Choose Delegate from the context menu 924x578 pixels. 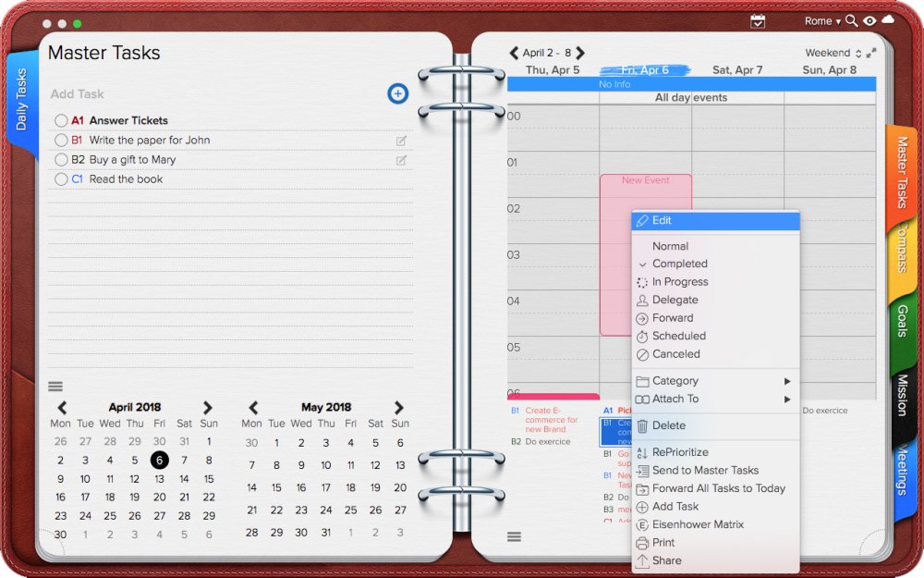click(715, 300)
